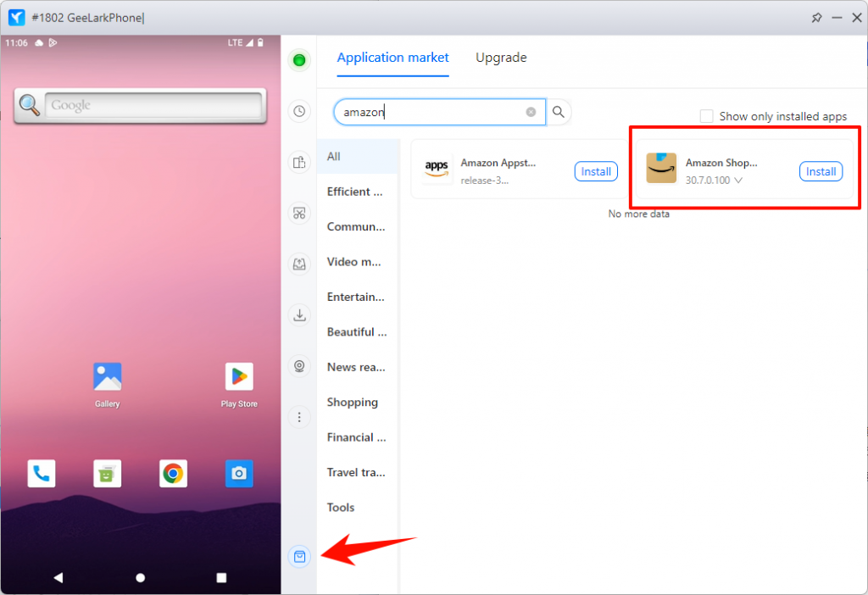The height and width of the screenshot is (595, 868).
Task: Pin the GeeLarkPhone window
Action: 816,18
